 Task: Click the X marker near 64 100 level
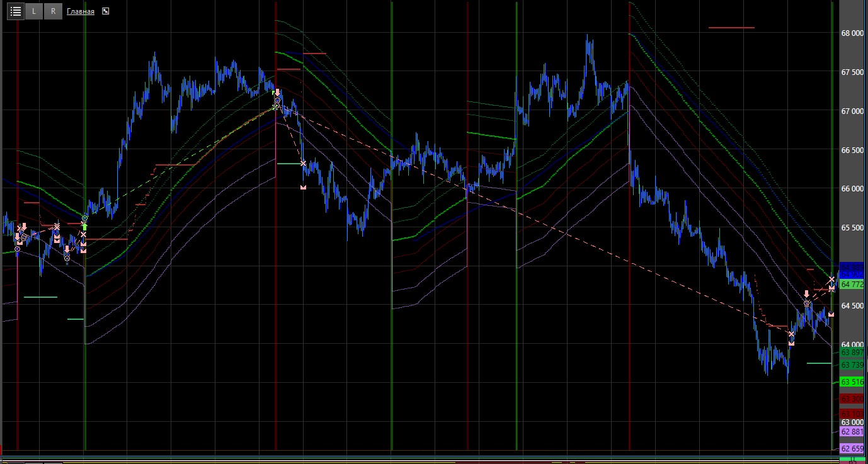(x=792, y=334)
